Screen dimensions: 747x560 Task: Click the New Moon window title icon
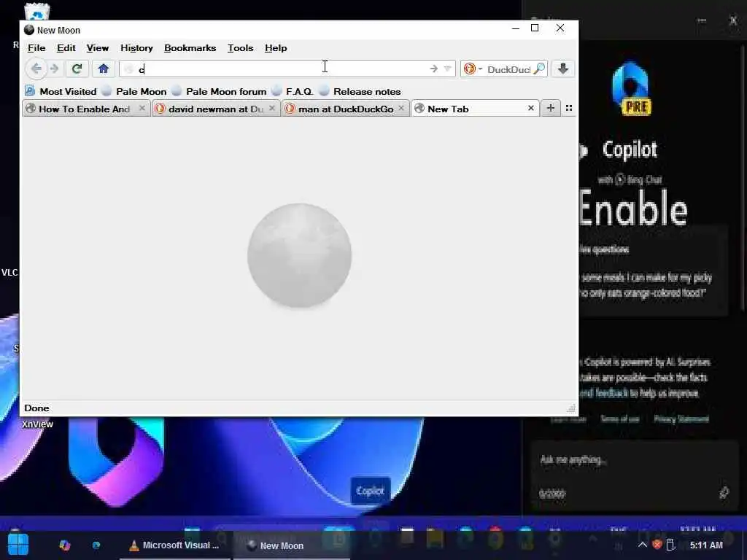click(29, 30)
